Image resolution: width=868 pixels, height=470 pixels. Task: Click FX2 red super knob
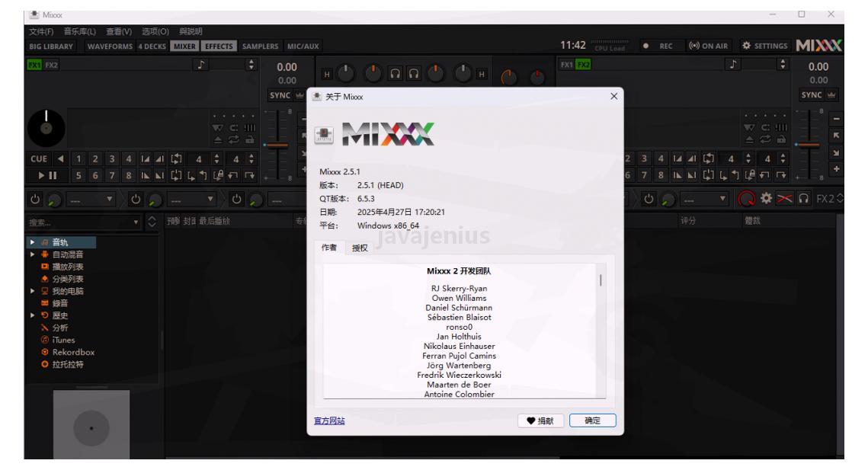(x=747, y=198)
